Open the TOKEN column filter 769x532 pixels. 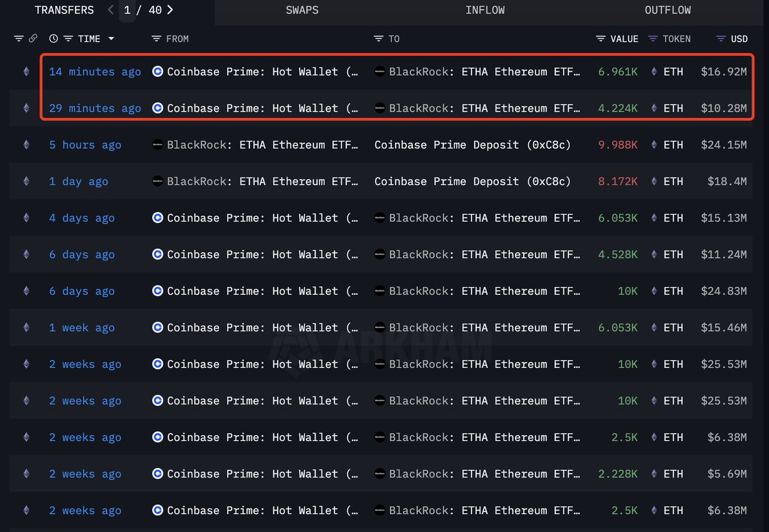(653, 38)
